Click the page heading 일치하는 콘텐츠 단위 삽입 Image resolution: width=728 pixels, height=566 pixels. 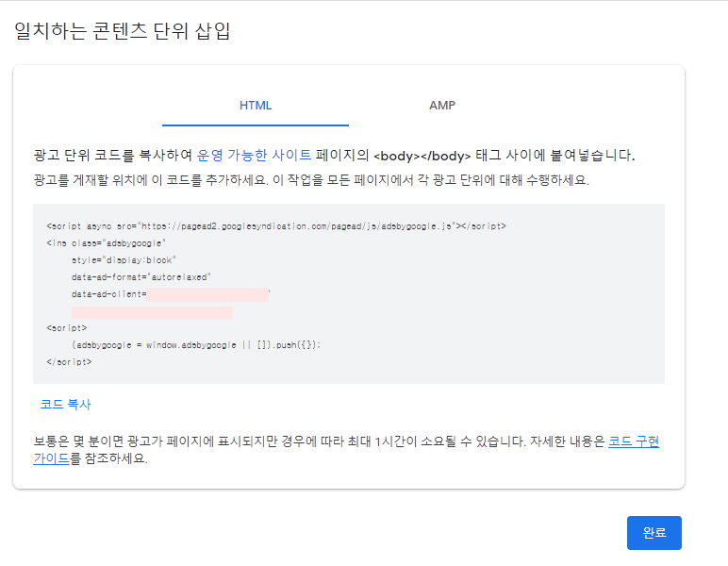123,31
